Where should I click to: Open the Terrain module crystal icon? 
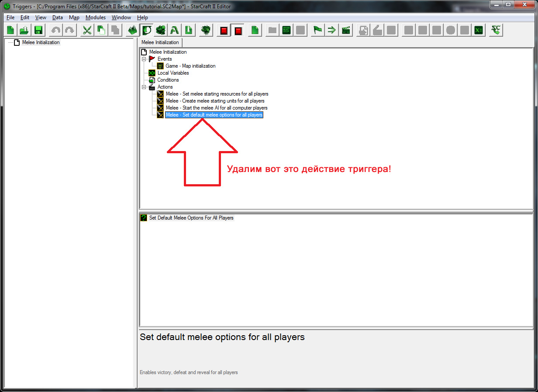pyautogui.click(x=132, y=30)
